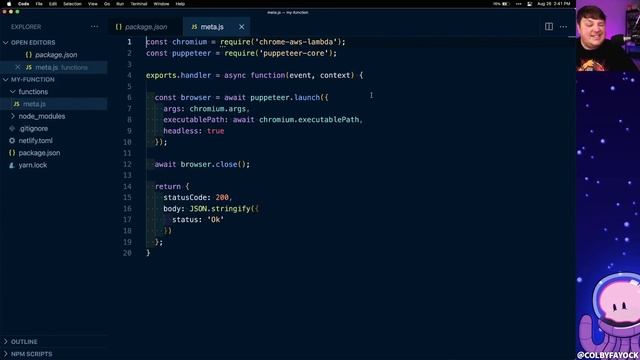Screen dimensions: 640x360
Task: Click browser.close() on line 12
Action: tap(215, 164)
